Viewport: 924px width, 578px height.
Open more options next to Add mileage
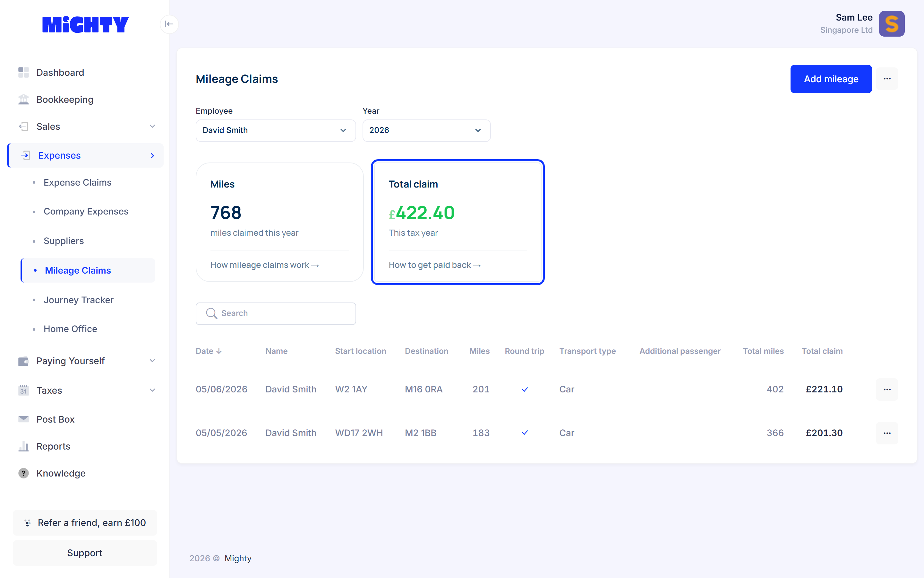click(x=887, y=79)
